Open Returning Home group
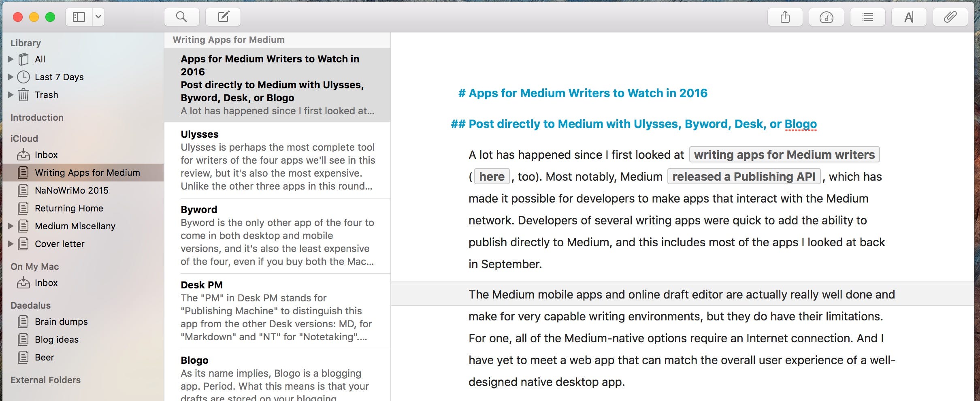 [69, 208]
